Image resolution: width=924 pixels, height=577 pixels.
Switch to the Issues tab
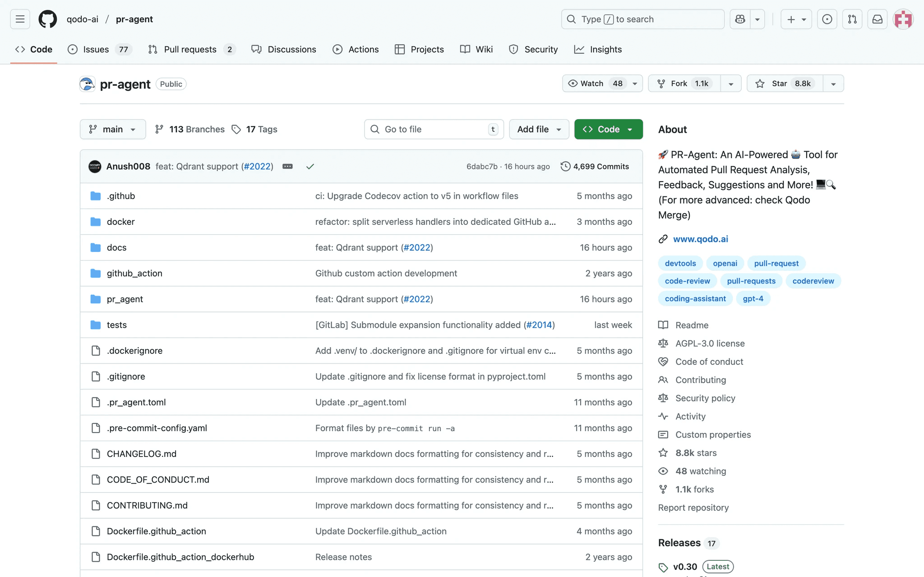[100, 49]
